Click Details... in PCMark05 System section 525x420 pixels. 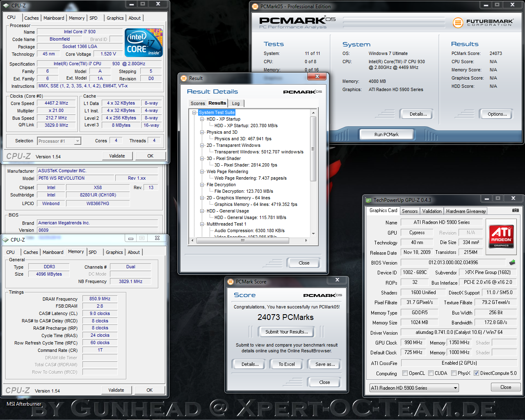418,114
